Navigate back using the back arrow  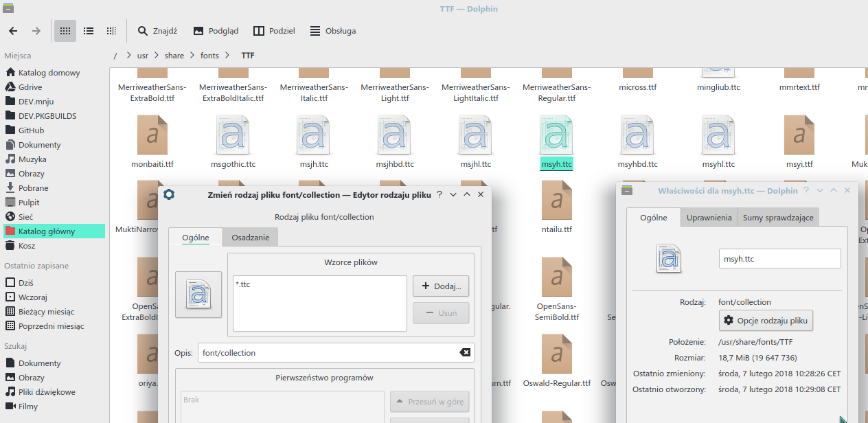click(x=12, y=30)
